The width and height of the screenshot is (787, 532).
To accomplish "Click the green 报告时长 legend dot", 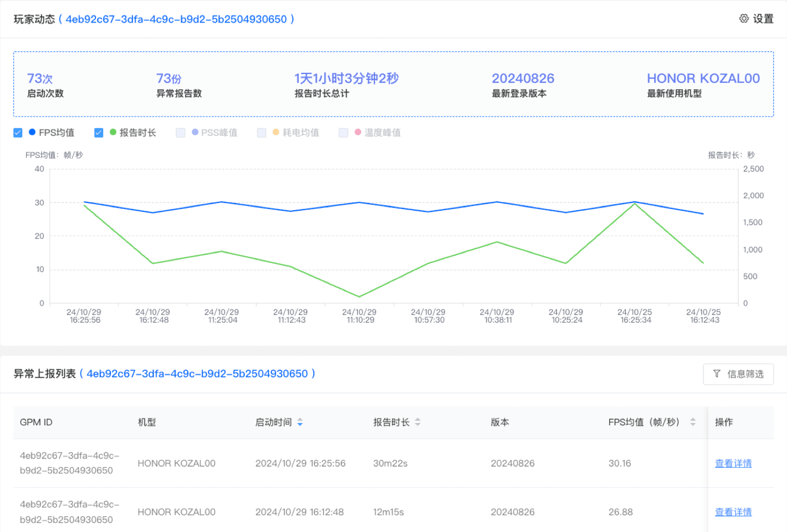I will click(113, 132).
